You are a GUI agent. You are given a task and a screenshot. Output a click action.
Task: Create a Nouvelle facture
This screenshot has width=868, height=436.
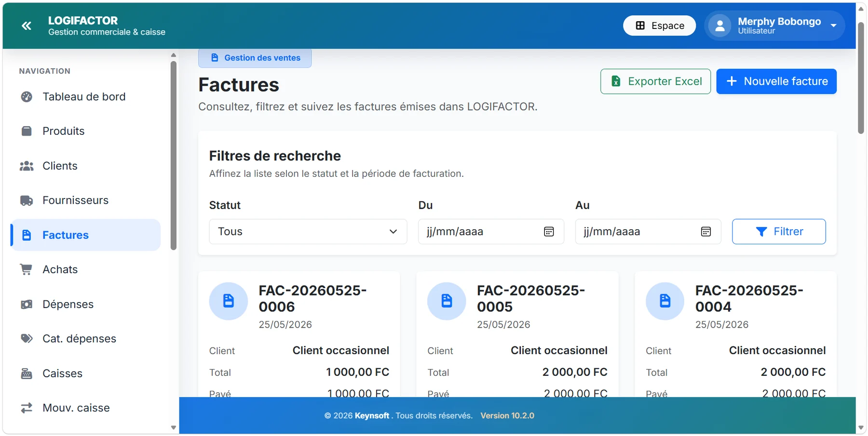[776, 81]
